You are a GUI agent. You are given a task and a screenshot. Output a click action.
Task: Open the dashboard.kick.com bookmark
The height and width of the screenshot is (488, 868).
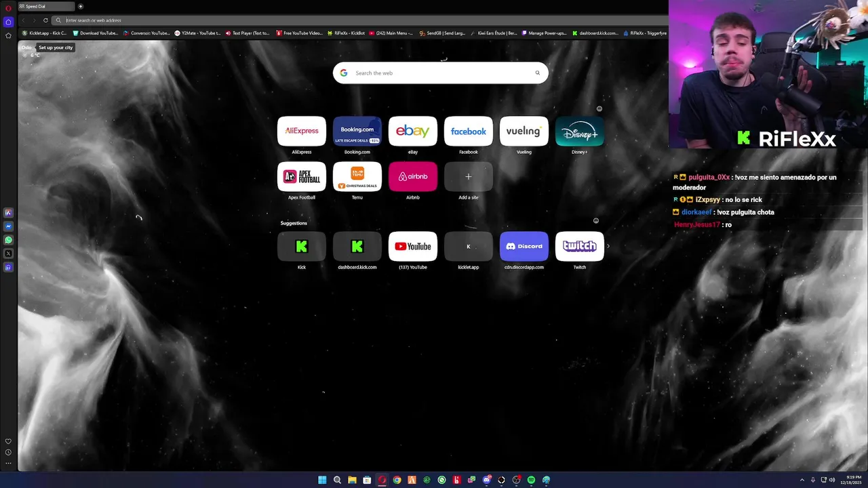coord(595,33)
